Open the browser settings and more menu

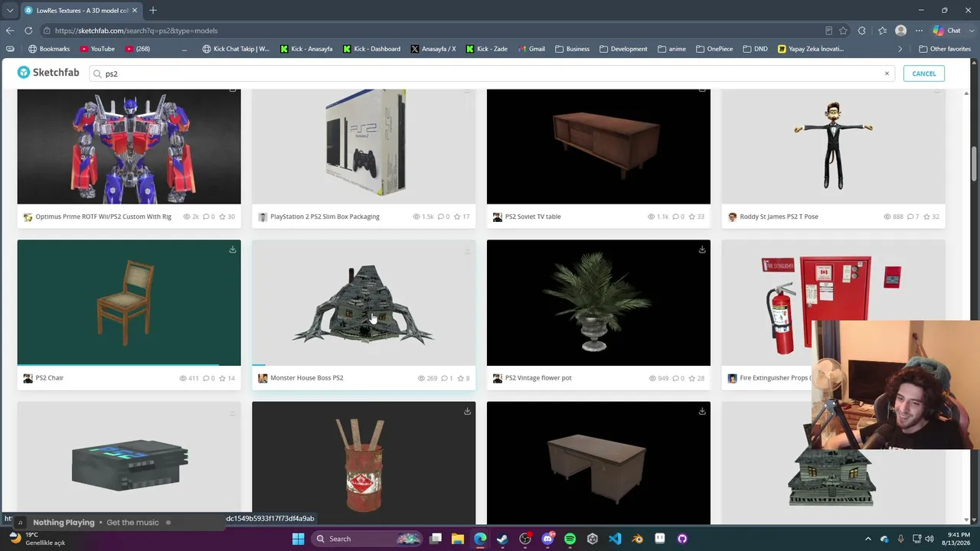919,31
